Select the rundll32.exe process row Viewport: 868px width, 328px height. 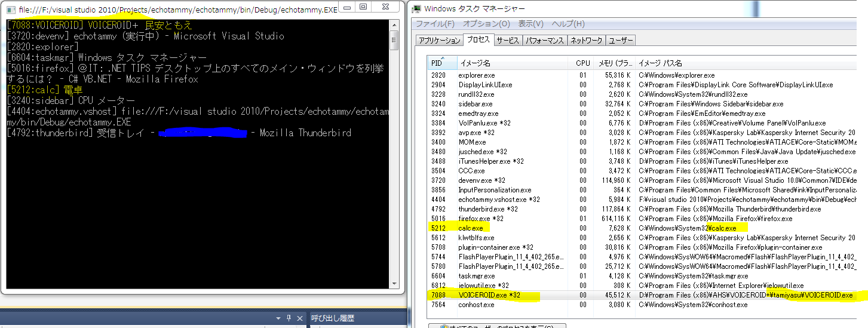[648, 94]
